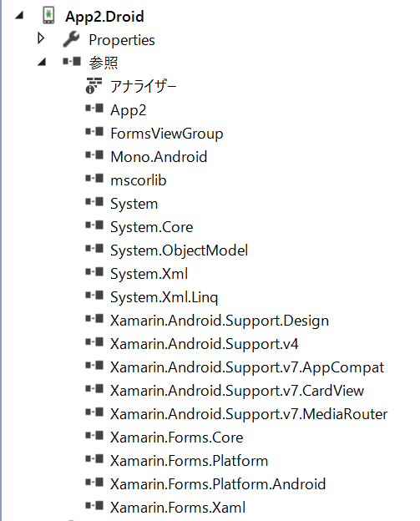Image resolution: width=420 pixels, height=521 pixels.
Task: Select the Mono.Android reference
Action: click(x=159, y=157)
